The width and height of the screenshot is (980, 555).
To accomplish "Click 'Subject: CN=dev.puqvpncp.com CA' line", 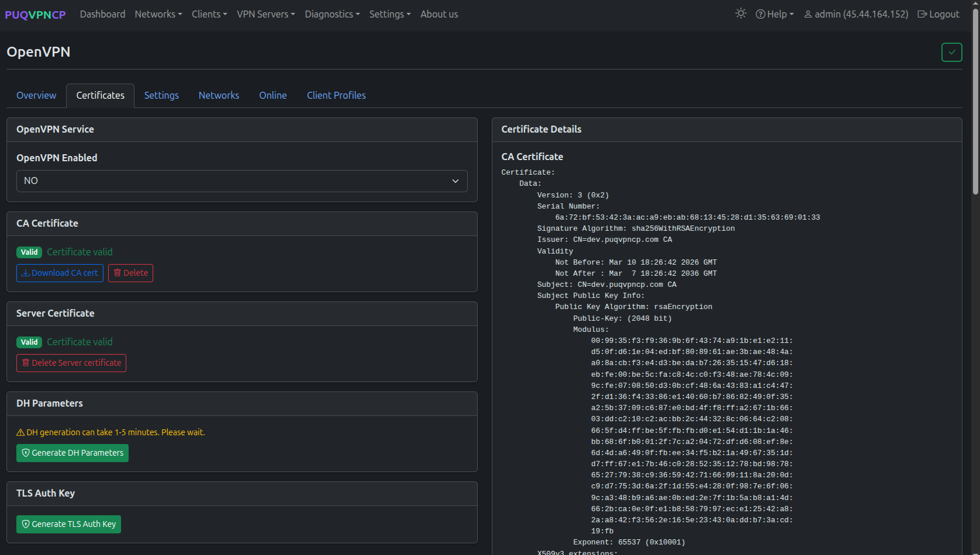I will tap(607, 285).
